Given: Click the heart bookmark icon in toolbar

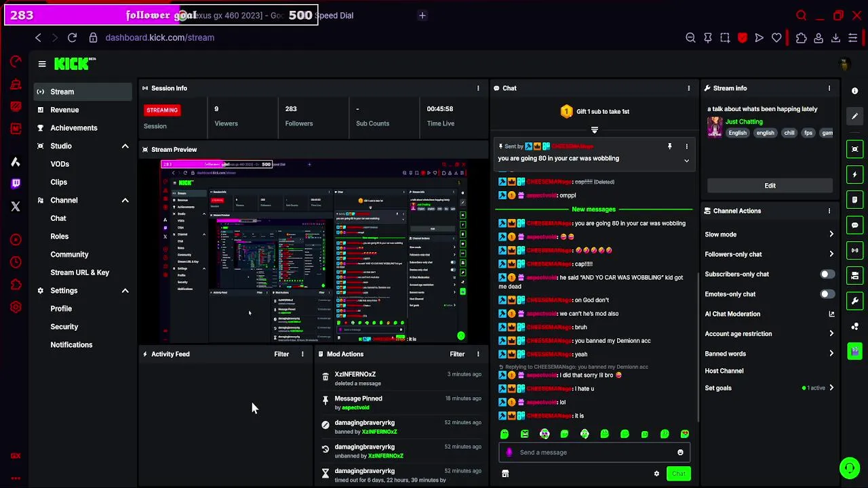Looking at the screenshot, I should point(776,38).
